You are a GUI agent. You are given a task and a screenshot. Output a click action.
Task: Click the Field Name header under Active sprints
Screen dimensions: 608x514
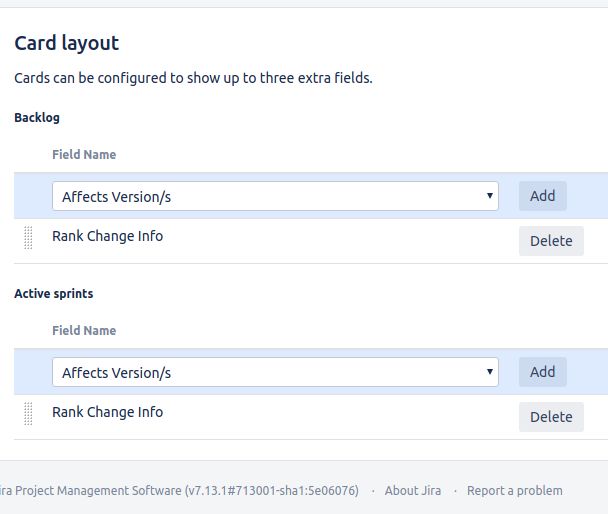coord(84,331)
